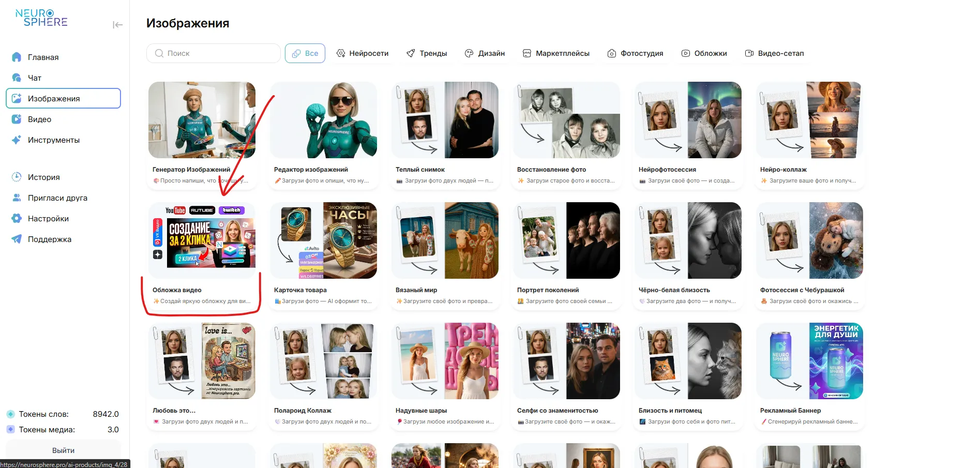
Task: Click the Токены слов token icon
Action: point(10,414)
